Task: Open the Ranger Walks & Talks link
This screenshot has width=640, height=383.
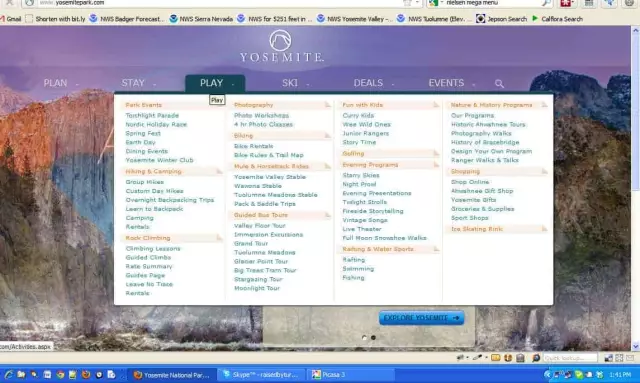Action: pyautogui.click(x=484, y=160)
